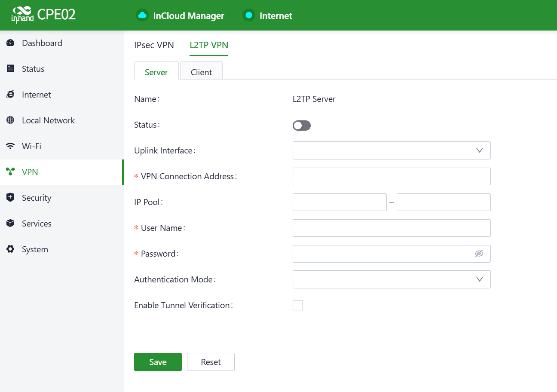This screenshot has height=392, width=557.
Task: Select the Client tab
Action: click(201, 72)
